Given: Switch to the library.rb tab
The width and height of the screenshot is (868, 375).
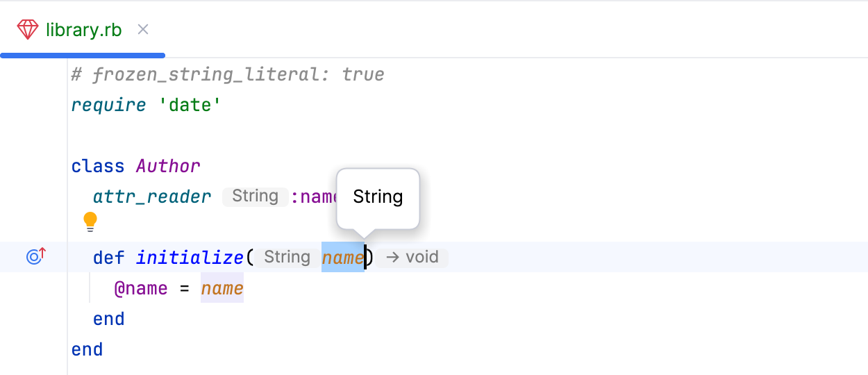Looking at the screenshot, I should pos(83,30).
